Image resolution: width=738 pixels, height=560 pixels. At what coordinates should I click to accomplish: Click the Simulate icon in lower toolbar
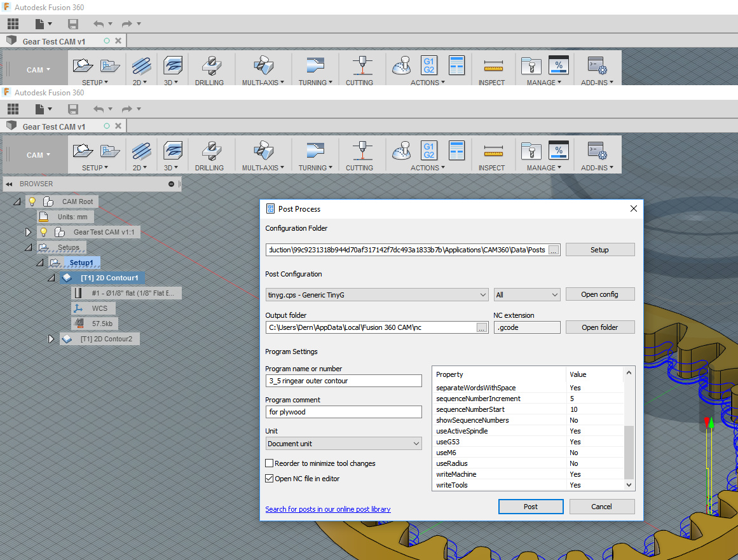click(x=402, y=151)
